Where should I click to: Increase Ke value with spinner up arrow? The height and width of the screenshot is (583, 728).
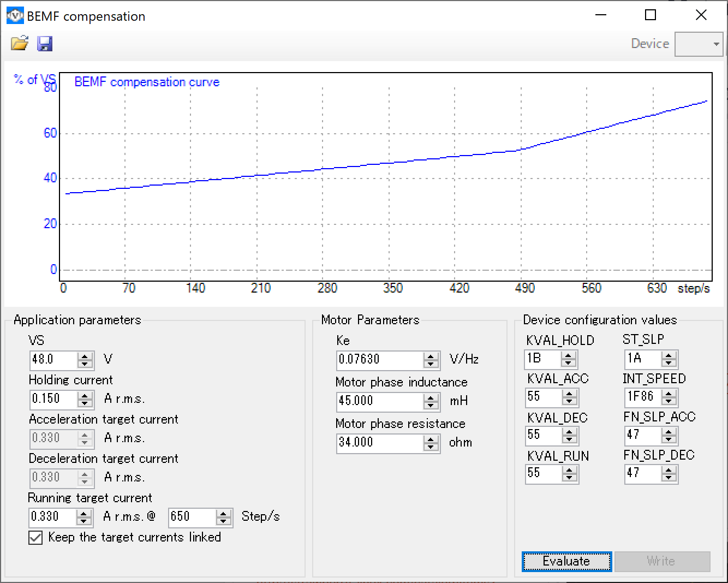coord(431,356)
